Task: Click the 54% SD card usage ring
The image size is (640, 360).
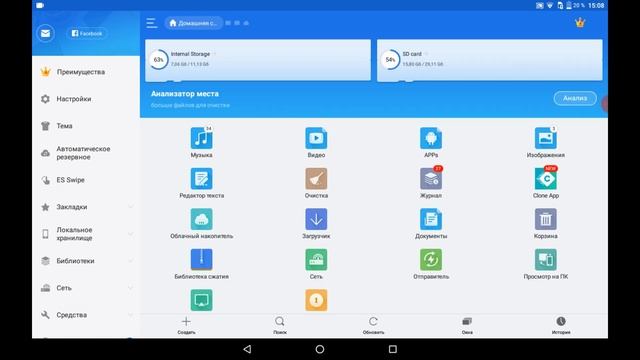Action: click(x=390, y=60)
